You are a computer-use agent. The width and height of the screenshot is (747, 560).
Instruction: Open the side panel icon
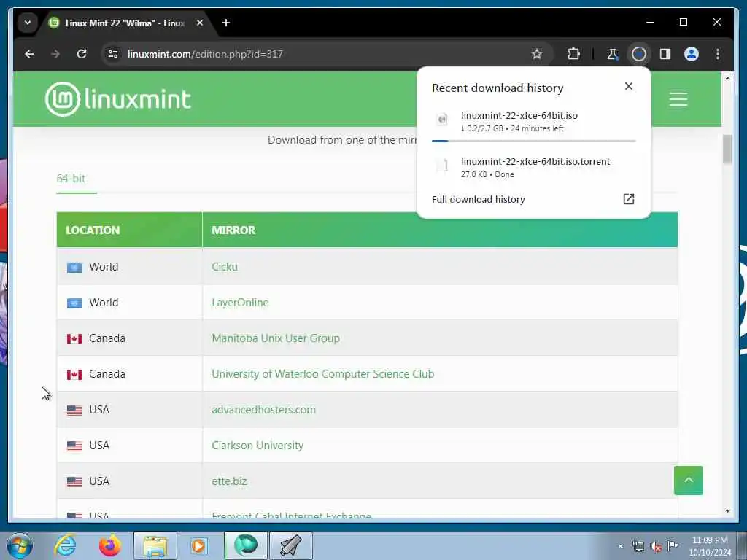[665, 54]
